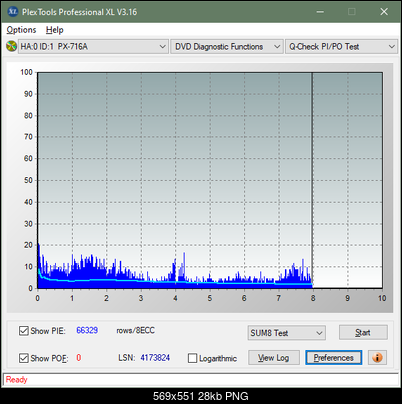
Task: Click the y-axis label 100 on the graph
Action: (26, 72)
